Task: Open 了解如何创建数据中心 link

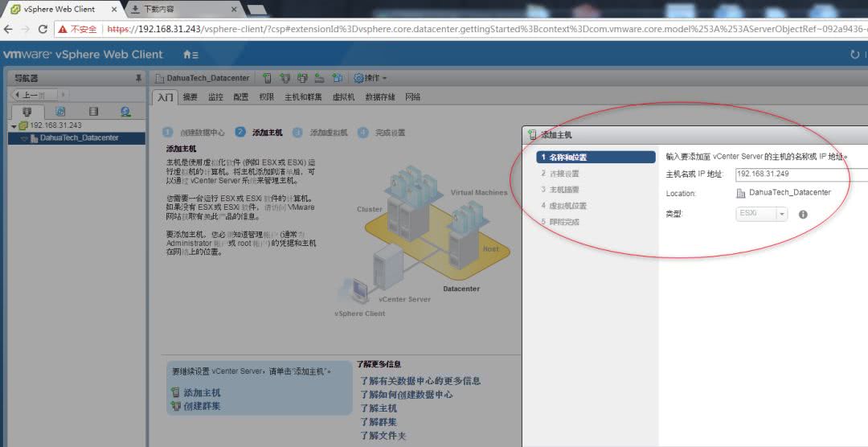Action: 407,395
